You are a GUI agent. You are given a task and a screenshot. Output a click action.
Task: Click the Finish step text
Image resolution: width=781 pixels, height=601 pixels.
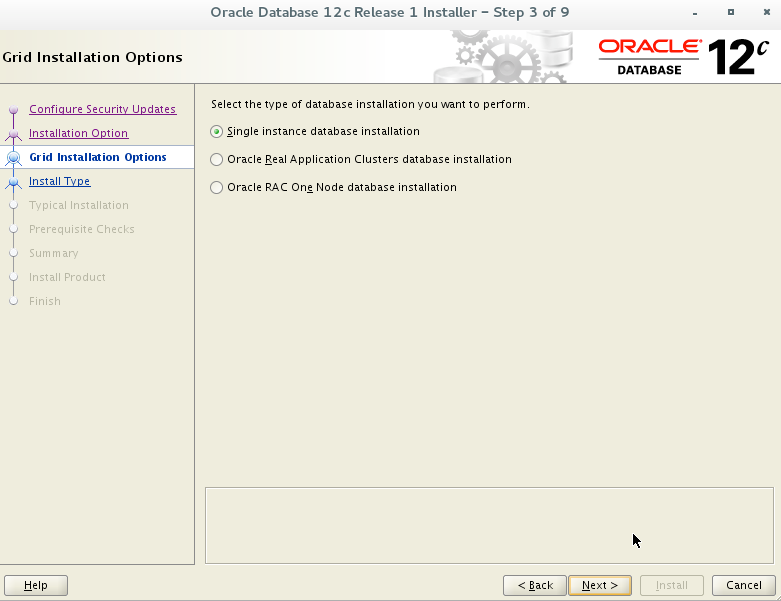click(x=45, y=301)
